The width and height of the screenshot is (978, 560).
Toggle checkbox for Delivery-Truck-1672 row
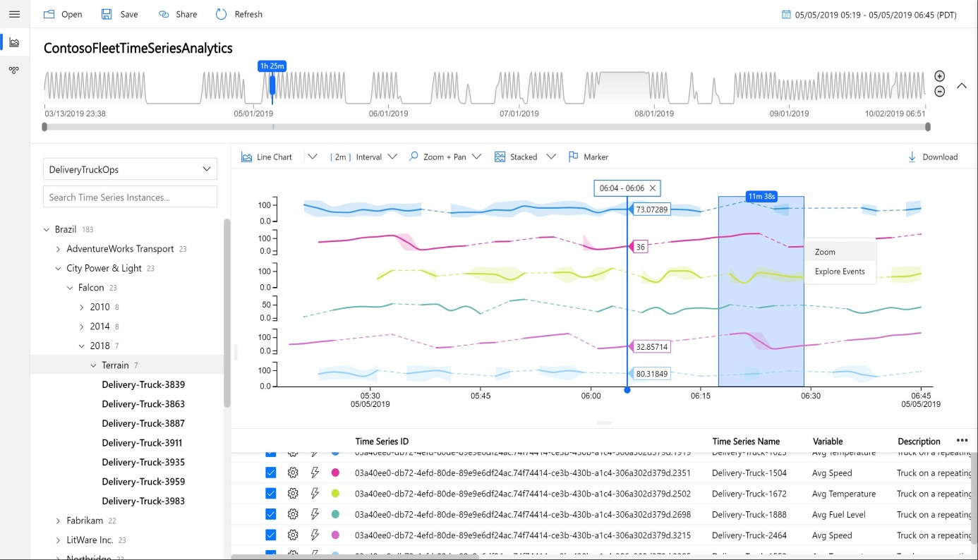point(270,494)
